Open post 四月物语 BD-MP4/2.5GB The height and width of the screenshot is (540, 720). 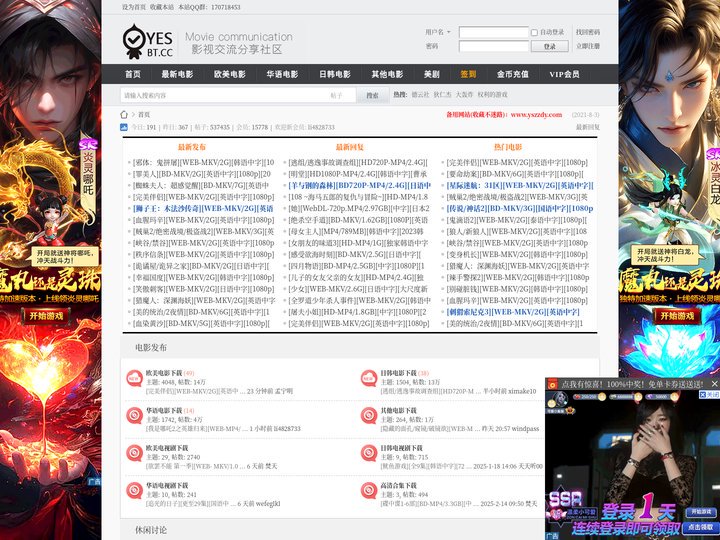click(356, 266)
